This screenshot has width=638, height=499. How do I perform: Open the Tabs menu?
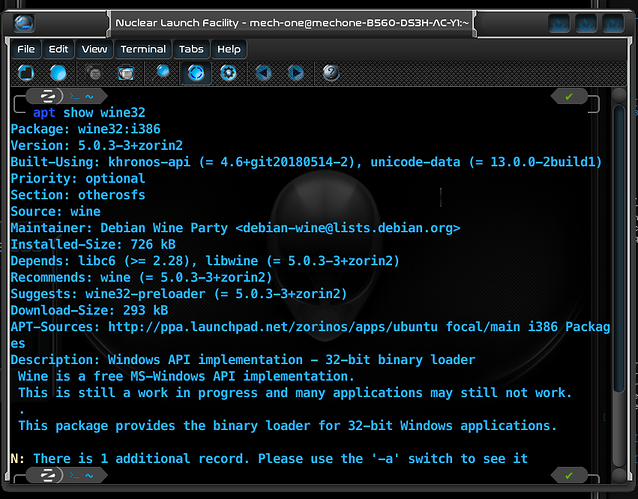tap(191, 49)
